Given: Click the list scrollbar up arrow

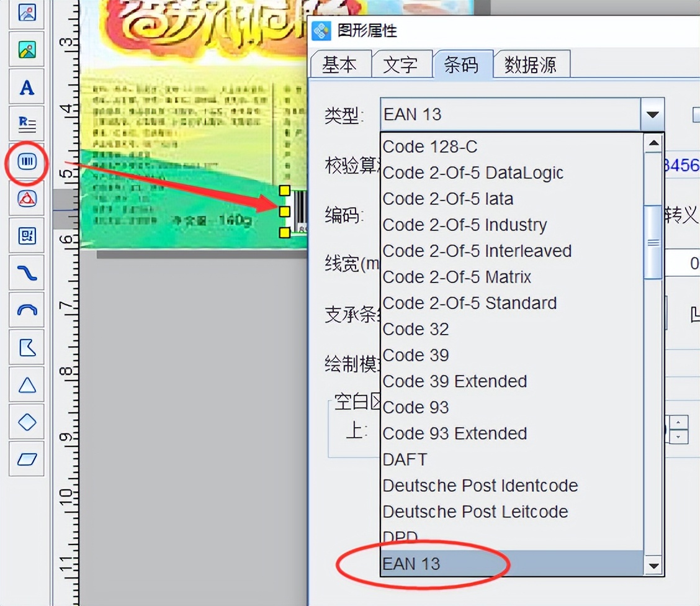Looking at the screenshot, I should click(653, 143).
